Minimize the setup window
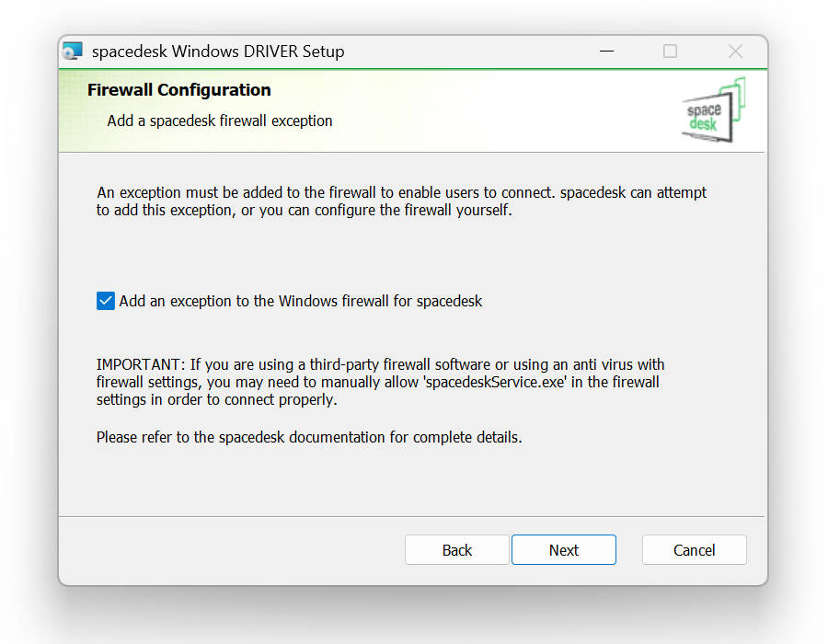828x644 pixels. tap(607, 52)
